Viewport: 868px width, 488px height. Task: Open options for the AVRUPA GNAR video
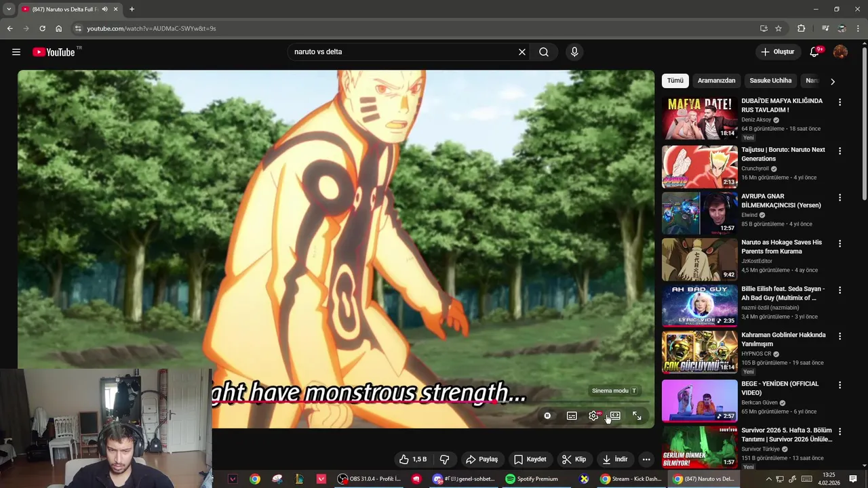840,198
